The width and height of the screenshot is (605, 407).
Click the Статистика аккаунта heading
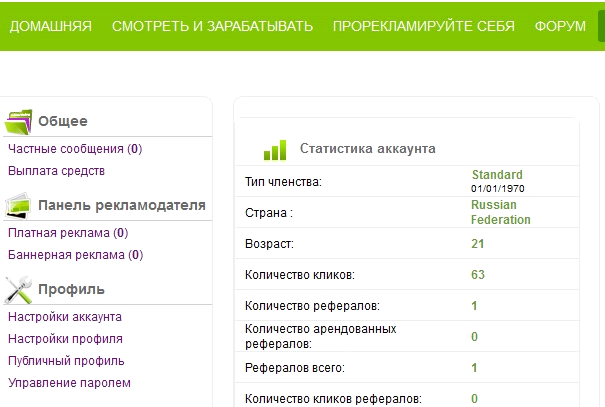click(x=368, y=149)
